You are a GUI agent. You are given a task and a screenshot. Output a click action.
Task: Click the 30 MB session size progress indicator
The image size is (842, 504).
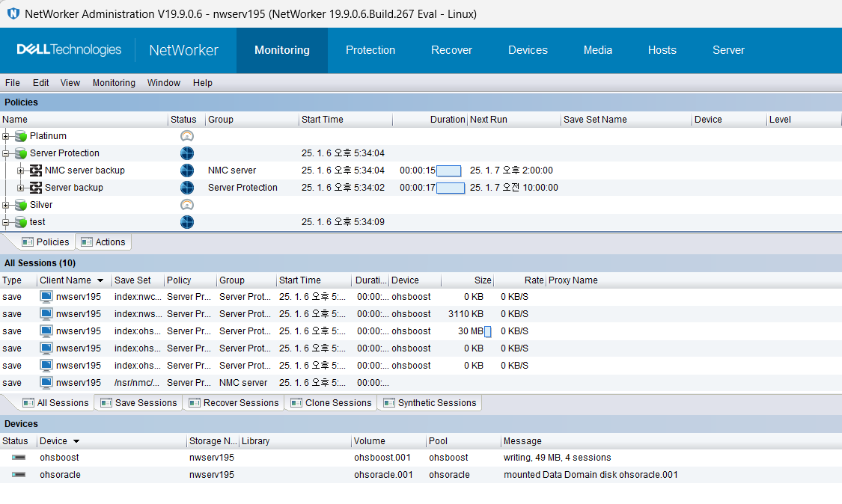(x=487, y=331)
